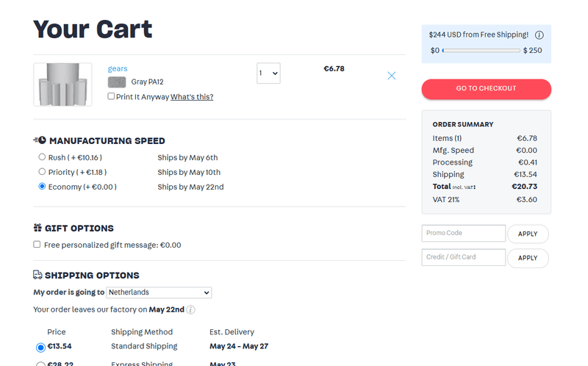Screen dimensions: 588x366
Task: Click the Shipping Options truck icon
Action: click(37, 275)
